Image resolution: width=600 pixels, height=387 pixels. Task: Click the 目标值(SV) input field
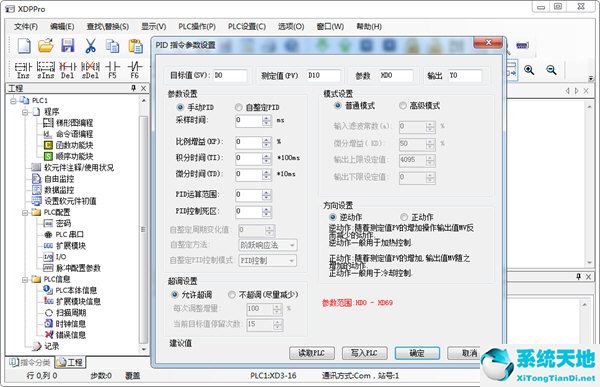point(230,75)
